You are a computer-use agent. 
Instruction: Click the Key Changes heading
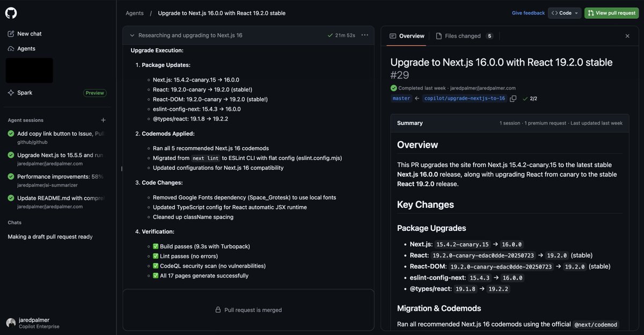click(x=426, y=205)
